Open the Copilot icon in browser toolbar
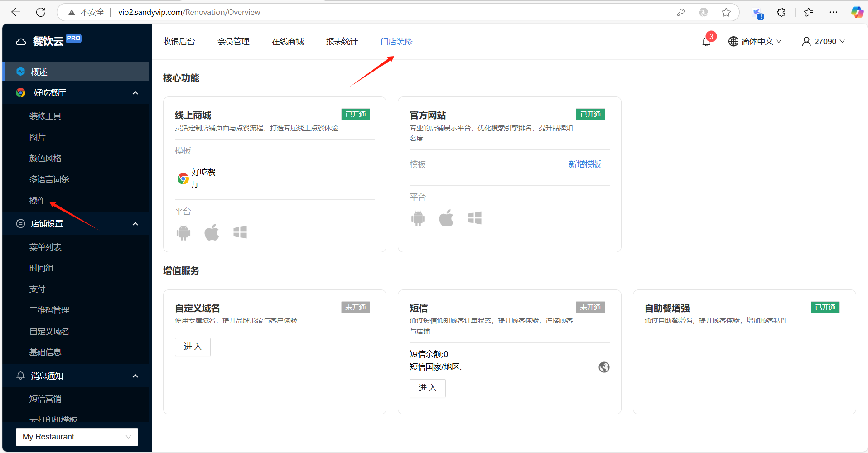 (857, 12)
